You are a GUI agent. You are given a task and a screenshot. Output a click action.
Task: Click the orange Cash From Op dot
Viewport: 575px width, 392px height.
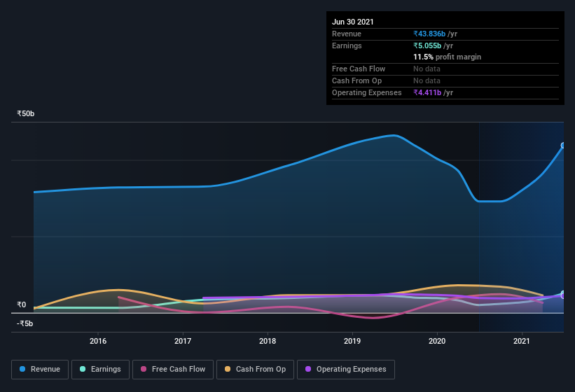click(x=228, y=369)
